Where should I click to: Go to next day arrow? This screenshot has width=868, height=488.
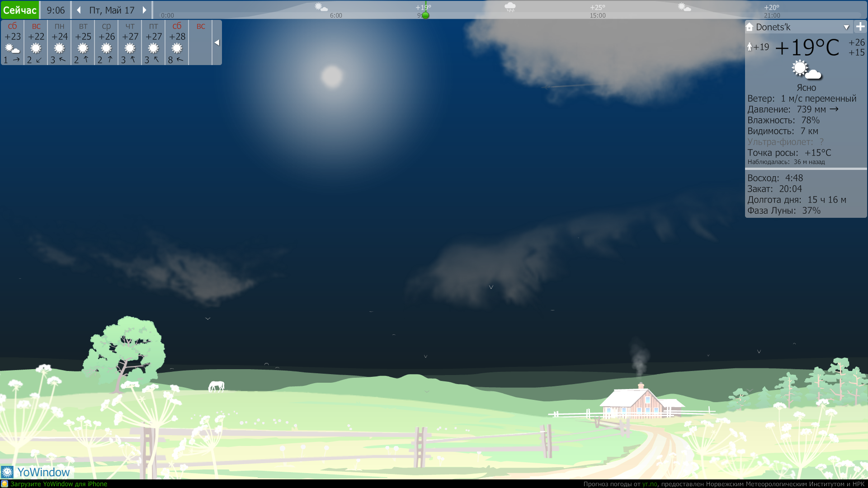click(144, 10)
